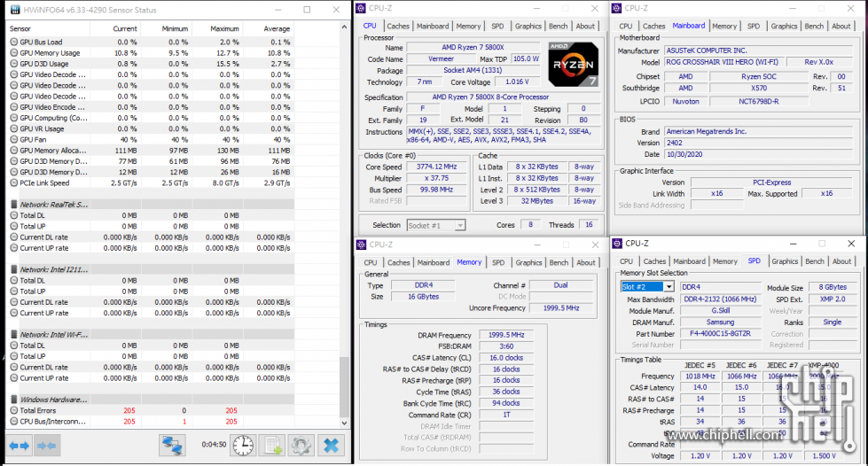868x466 pixels.
Task: Click the Minimum column header
Action: click(166, 28)
